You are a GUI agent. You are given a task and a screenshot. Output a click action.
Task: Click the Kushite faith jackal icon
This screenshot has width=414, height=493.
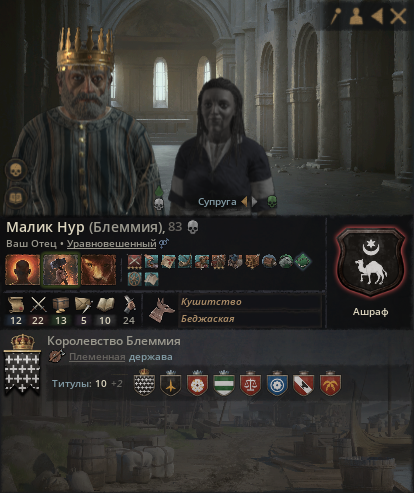pos(161,310)
